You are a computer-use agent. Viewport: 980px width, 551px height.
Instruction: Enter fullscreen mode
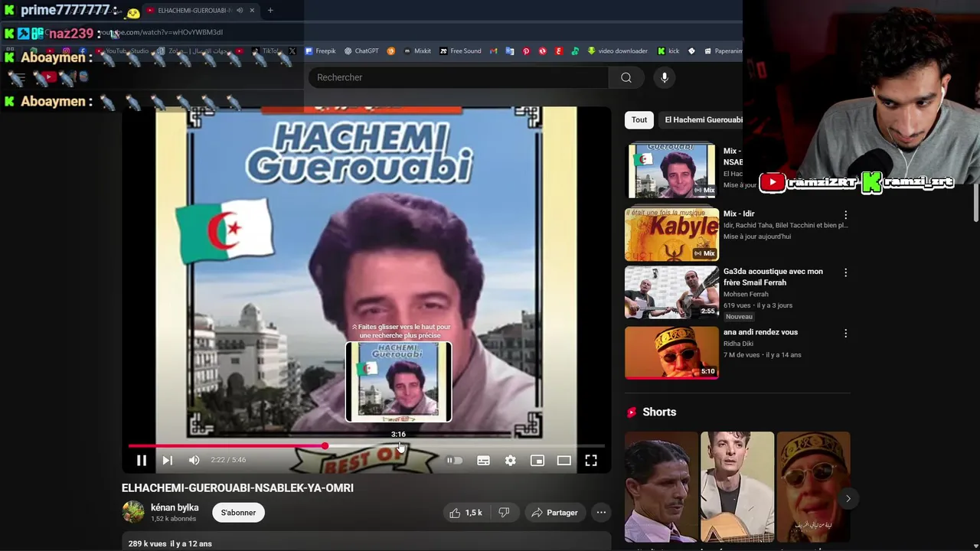(591, 460)
